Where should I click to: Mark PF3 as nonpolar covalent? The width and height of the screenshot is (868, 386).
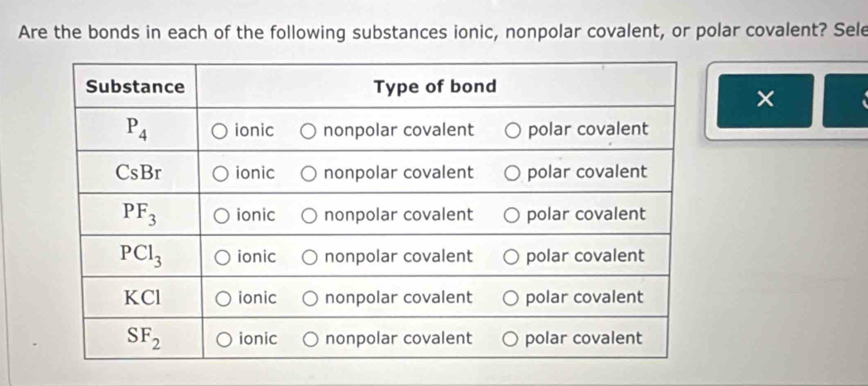[308, 215]
